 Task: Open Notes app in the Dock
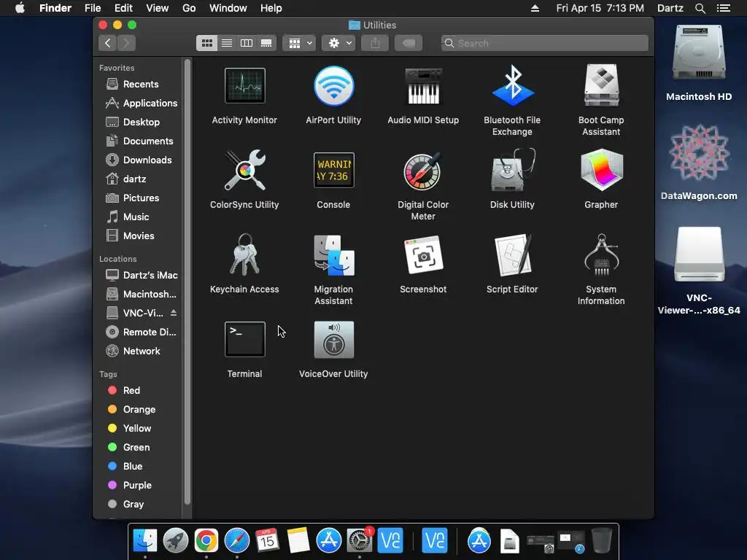[x=298, y=540]
